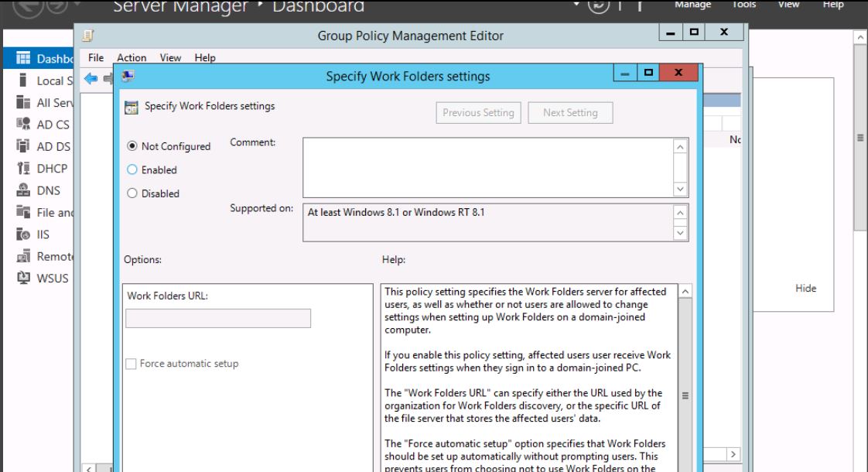Click the AD CS role icon
The width and height of the screenshot is (868, 472).
click(x=23, y=125)
